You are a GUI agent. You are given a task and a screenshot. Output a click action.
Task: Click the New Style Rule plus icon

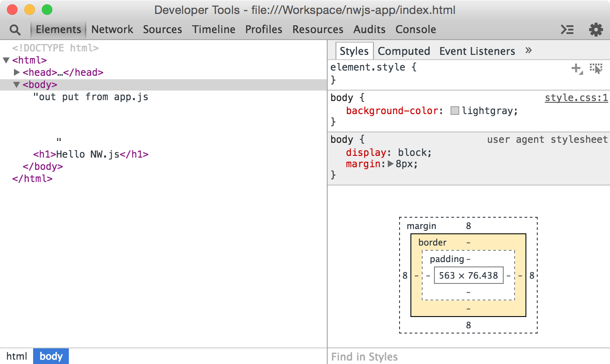(577, 68)
